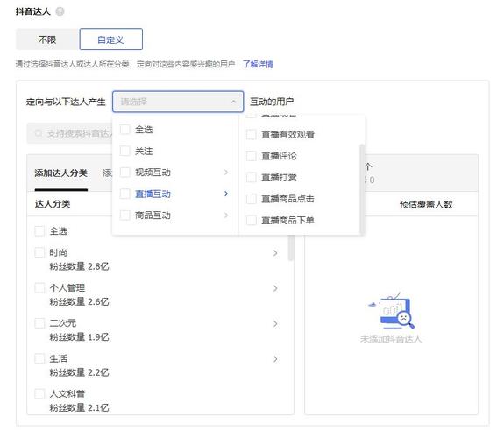Screen dimensions: 504x438
Task: Click the category list scrollbar
Action: click(291, 248)
